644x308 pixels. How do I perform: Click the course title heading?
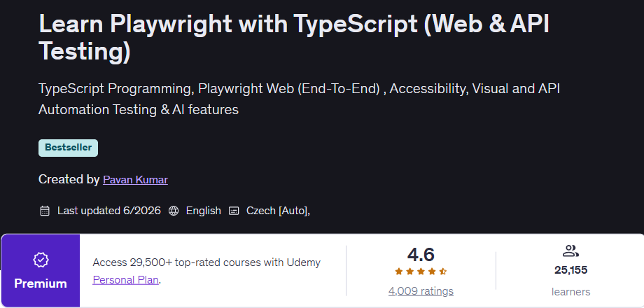pos(294,38)
